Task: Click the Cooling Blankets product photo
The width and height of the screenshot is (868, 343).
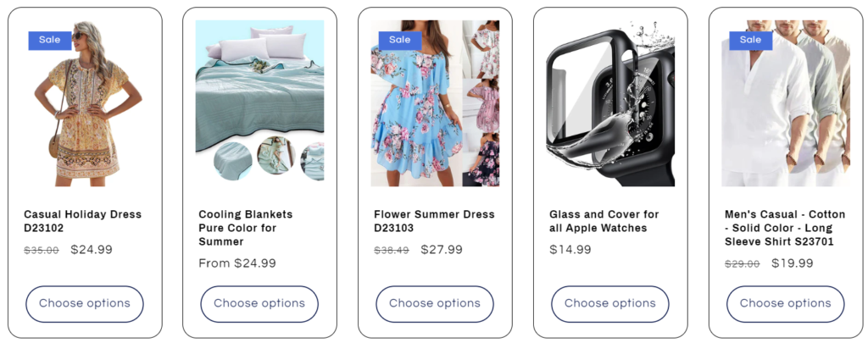Action: coord(259,103)
